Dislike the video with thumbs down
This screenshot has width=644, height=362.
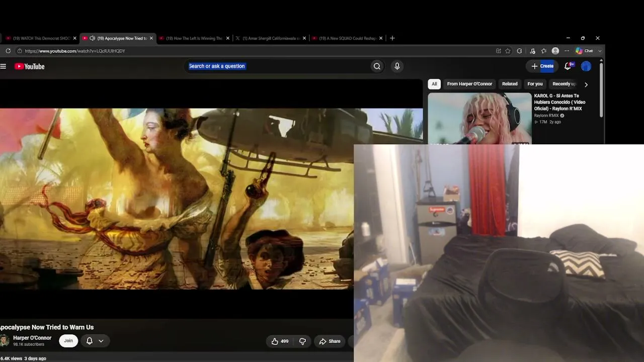(x=302, y=341)
